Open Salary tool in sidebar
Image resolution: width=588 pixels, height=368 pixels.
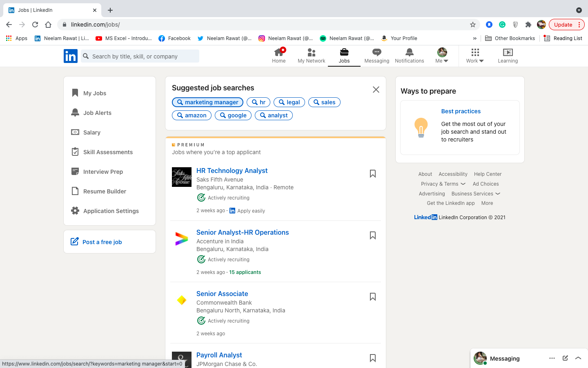pos(86,132)
